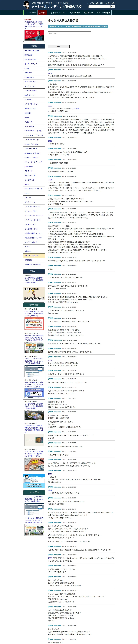Open the トラストレンディング board in the sidebar list

click(x=34, y=220)
